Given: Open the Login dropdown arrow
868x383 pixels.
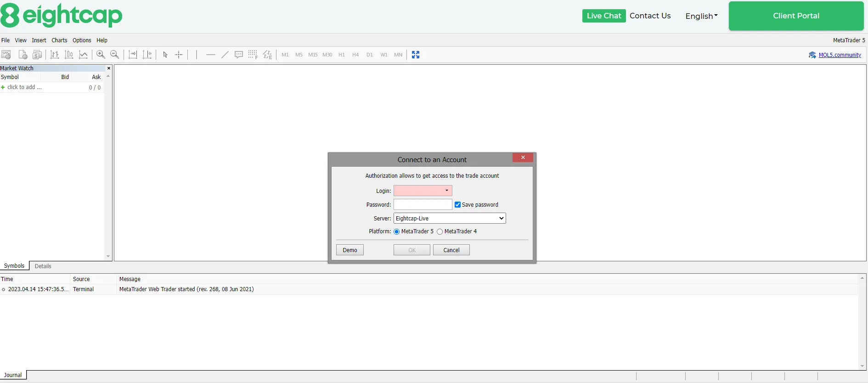Looking at the screenshot, I should (x=447, y=191).
